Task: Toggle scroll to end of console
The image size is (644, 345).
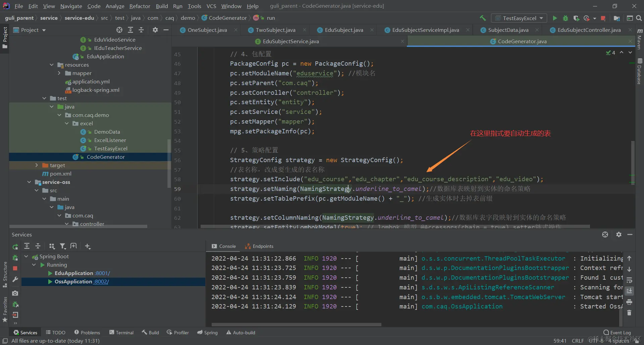Action: (x=629, y=291)
